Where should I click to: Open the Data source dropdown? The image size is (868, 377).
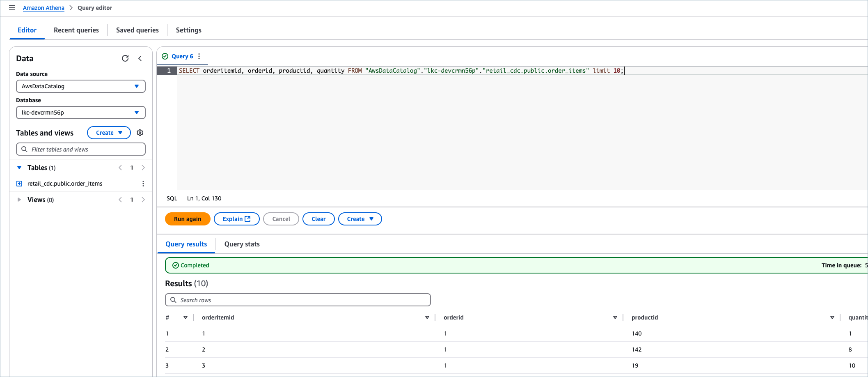[x=80, y=86]
